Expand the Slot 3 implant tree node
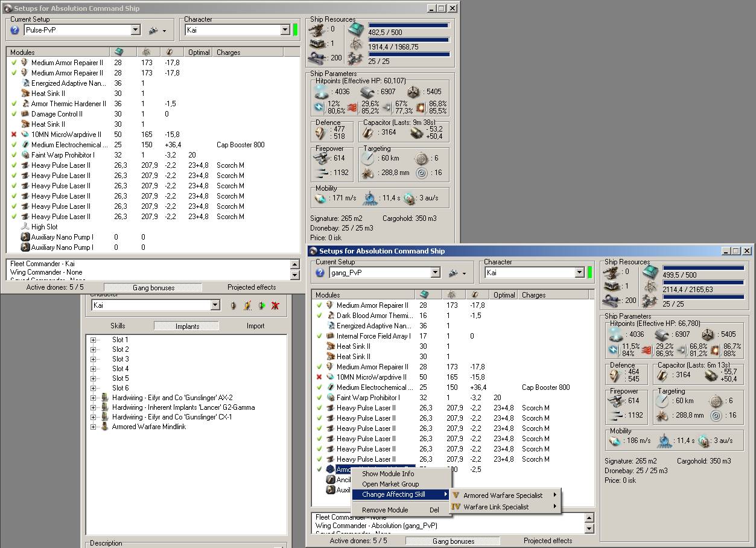The height and width of the screenshot is (548, 756). pos(94,359)
